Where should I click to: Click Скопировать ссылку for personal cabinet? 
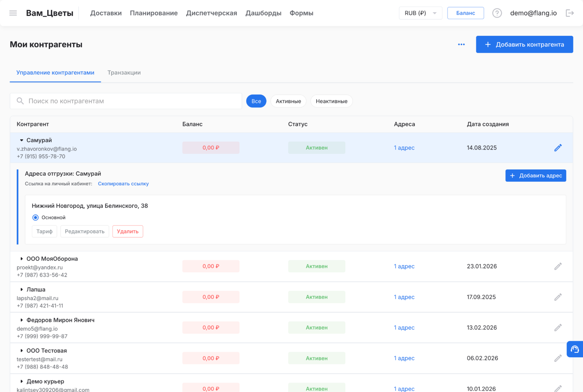tap(123, 183)
